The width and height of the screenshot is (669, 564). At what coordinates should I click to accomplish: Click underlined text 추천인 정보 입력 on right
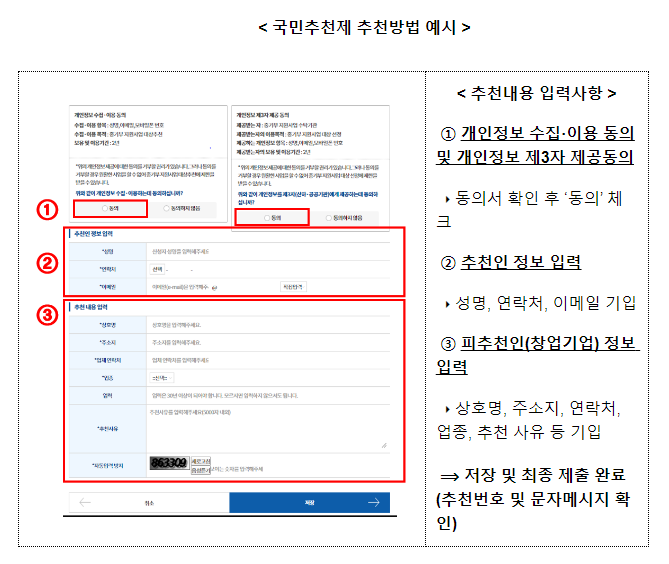click(521, 262)
